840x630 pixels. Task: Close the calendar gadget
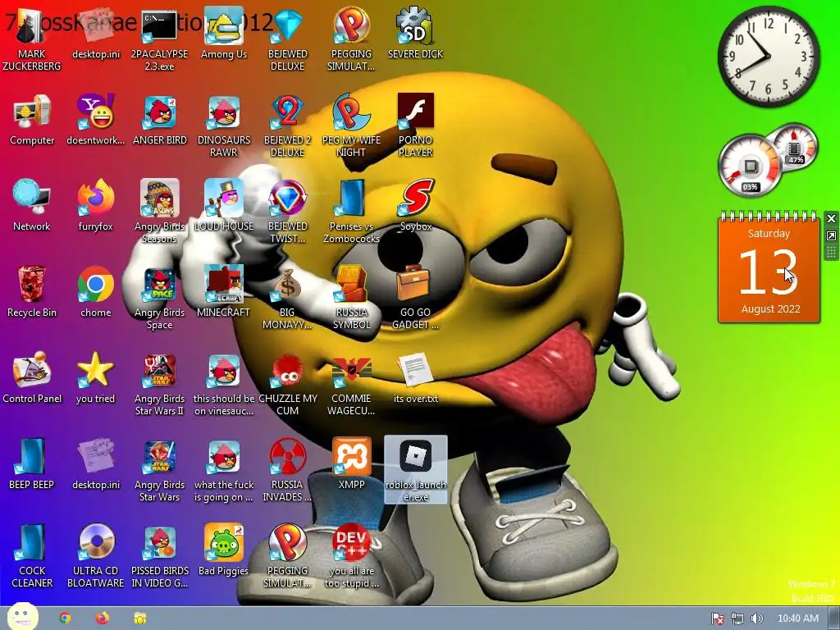[831, 218]
